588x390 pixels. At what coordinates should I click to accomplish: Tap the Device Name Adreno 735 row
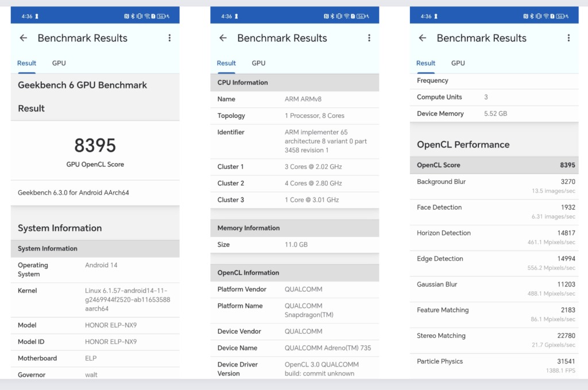pos(295,347)
